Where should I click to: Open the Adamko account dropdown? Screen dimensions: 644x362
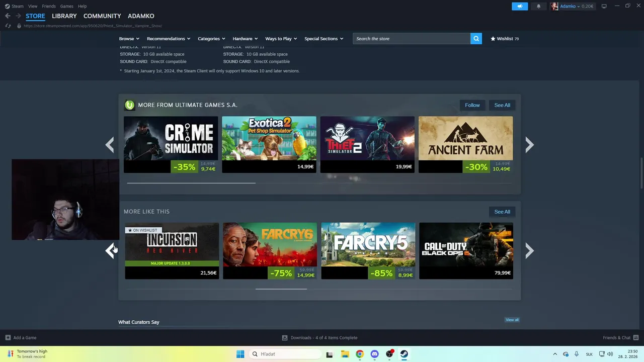coord(569,6)
